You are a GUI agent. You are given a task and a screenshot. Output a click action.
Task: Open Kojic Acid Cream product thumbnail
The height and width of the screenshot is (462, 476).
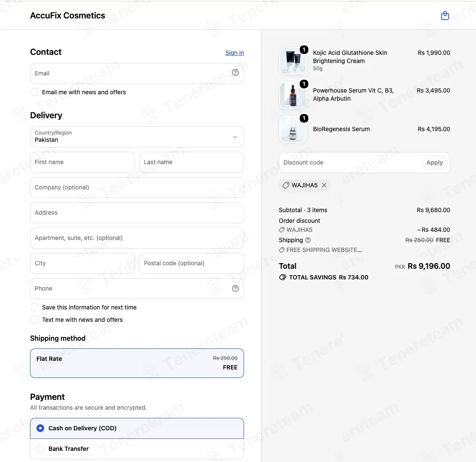[x=292, y=61]
